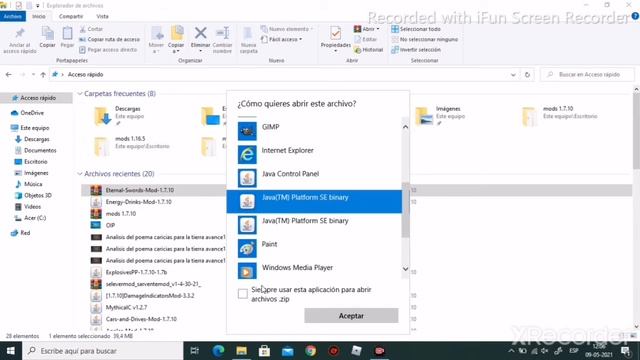This screenshot has height=360, width=640.
Task: Select Energy-Drinks-Mod-1.7.10 file
Action: (138, 202)
